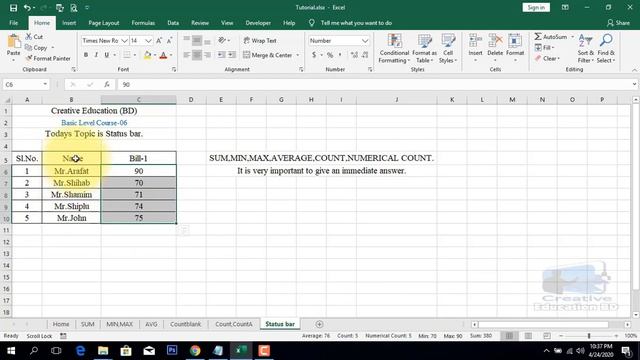Click the zoom slider in status bar
The height and width of the screenshot is (360, 640).
[x=589, y=336]
